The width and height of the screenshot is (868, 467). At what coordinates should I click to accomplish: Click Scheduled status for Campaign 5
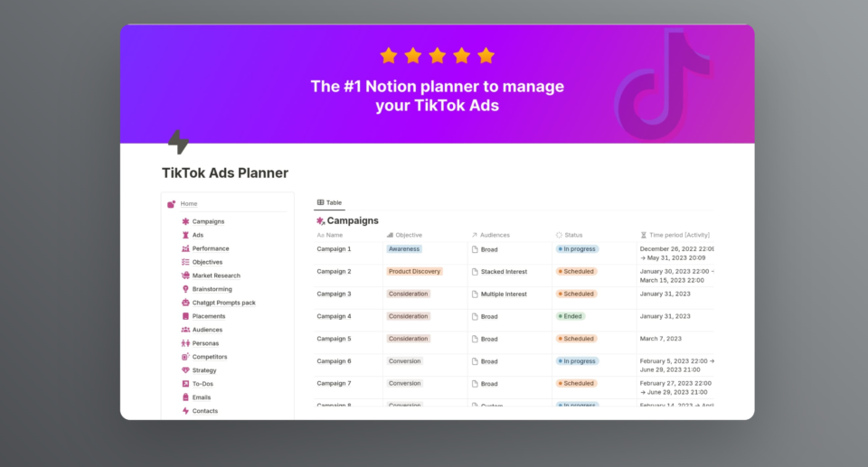click(576, 339)
